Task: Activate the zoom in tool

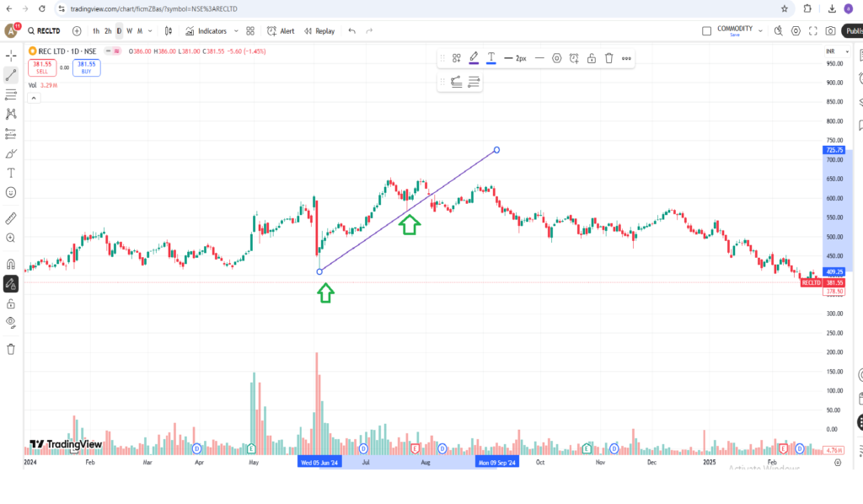Action: tap(11, 238)
